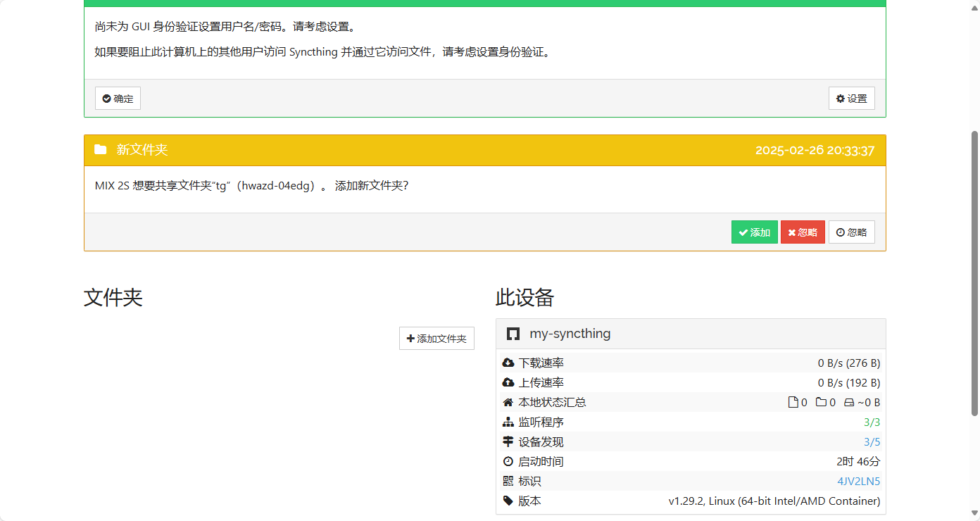Click the upload rate value 0 B/s (192 B)
The width and height of the screenshot is (980, 521).
pyautogui.click(x=849, y=383)
